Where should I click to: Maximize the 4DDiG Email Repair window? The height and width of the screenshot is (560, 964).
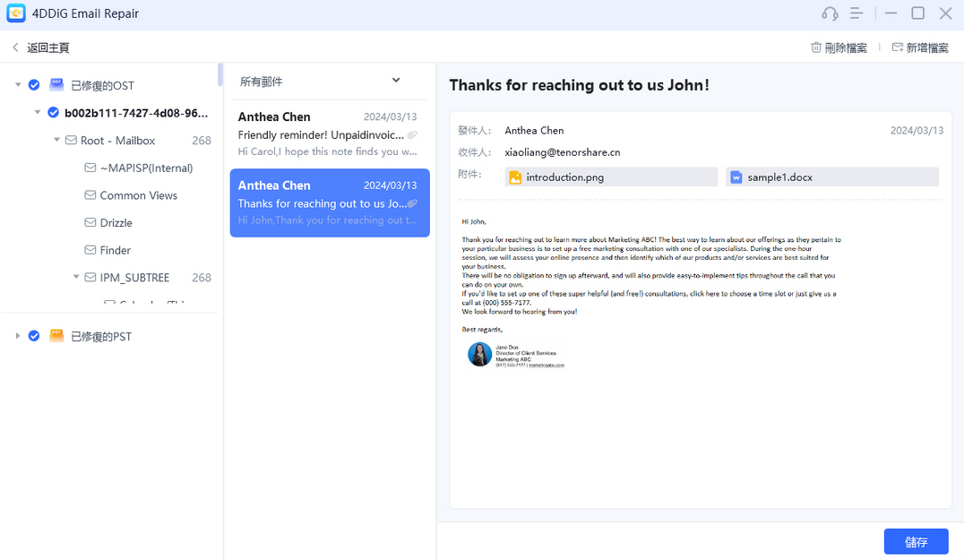pos(918,13)
